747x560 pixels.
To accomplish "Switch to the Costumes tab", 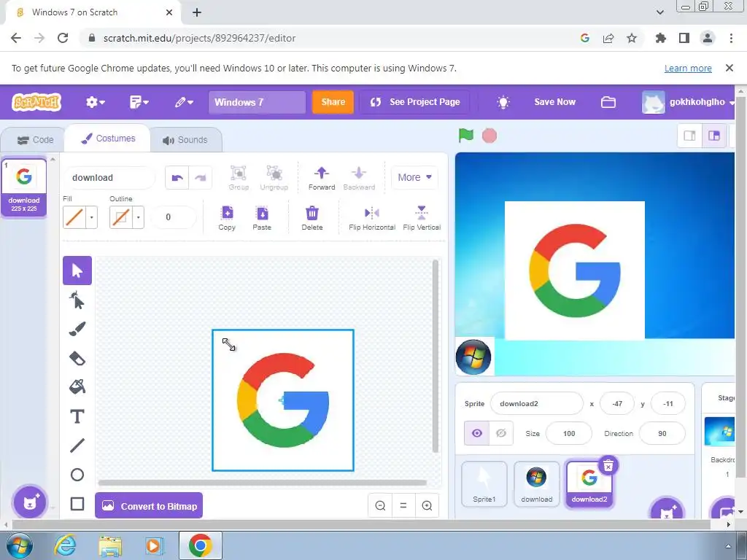I will (x=108, y=139).
